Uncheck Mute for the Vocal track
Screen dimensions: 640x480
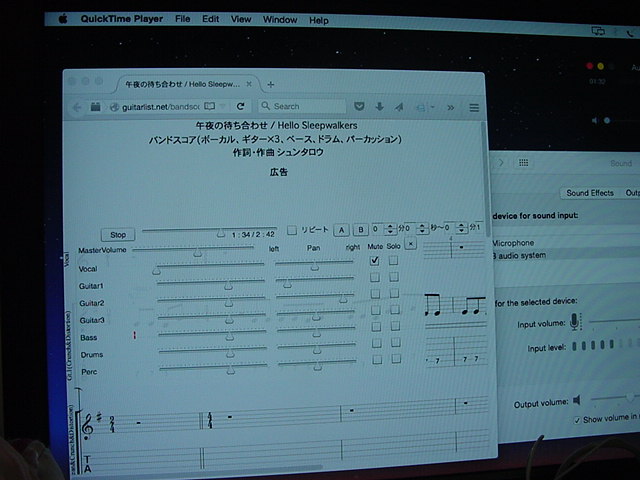click(375, 260)
